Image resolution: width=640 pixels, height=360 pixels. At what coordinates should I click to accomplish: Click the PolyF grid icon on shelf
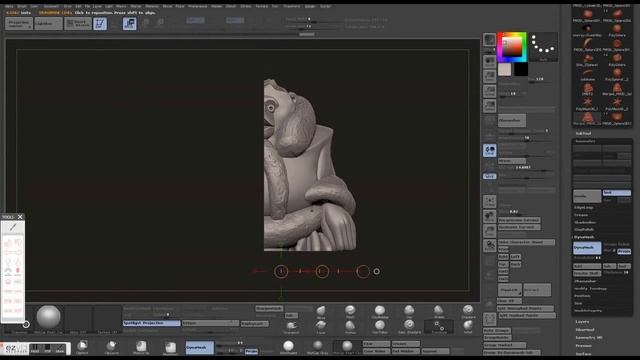pos(489,319)
